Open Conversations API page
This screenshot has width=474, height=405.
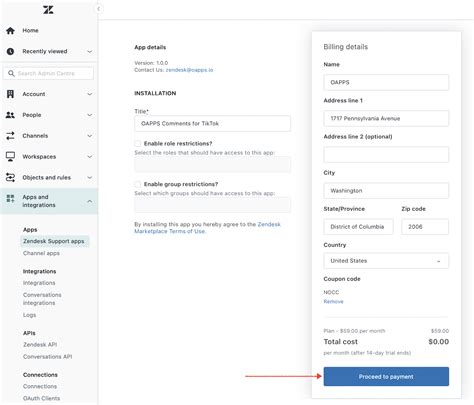pos(47,357)
